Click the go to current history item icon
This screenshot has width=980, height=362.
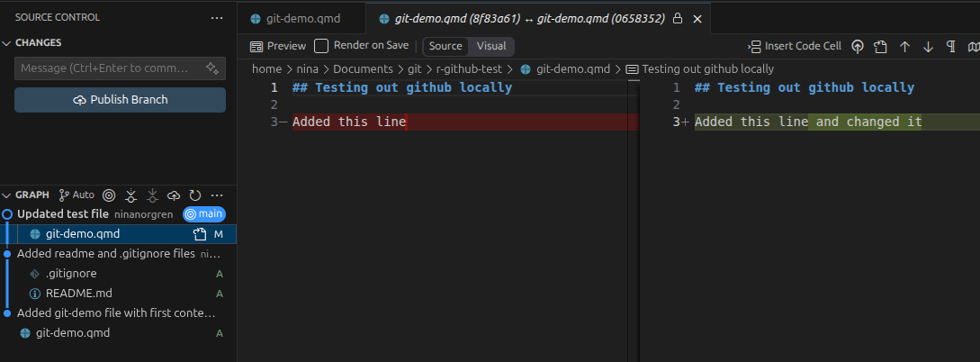[x=110, y=195]
